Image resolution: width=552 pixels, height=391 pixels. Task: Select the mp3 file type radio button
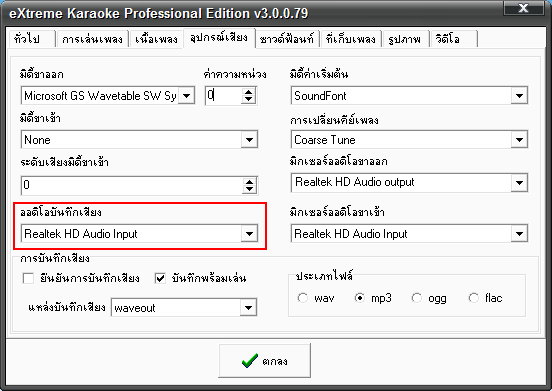[359, 298]
